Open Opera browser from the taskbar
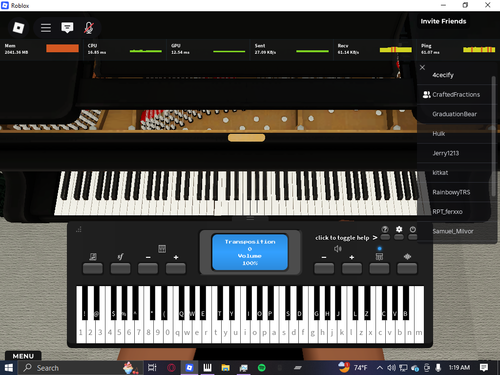Screen dimensions: 500x375 pos(171,368)
